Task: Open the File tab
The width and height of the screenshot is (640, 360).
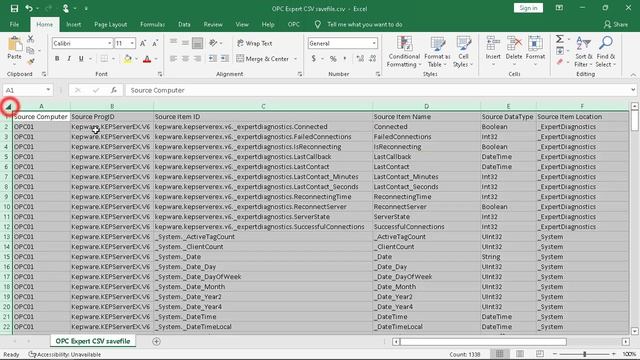Action: [14, 24]
